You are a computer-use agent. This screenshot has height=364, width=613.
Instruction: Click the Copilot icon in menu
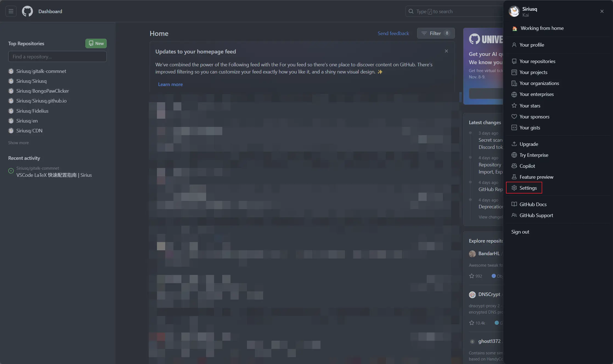tap(514, 166)
